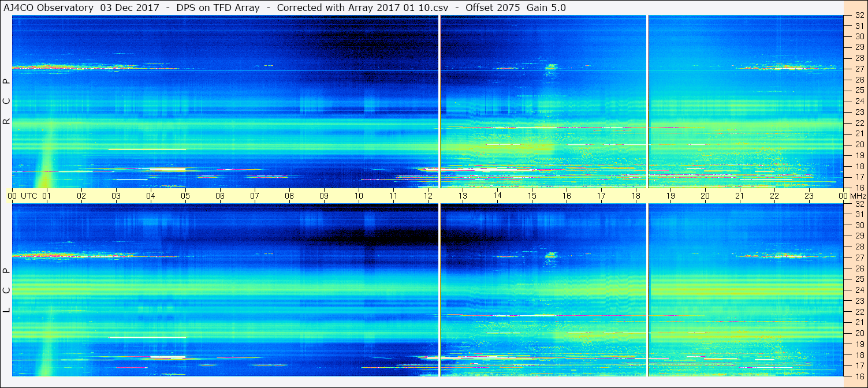
Task: Select hour marker 20 on time axis
Action: [705, 196]
